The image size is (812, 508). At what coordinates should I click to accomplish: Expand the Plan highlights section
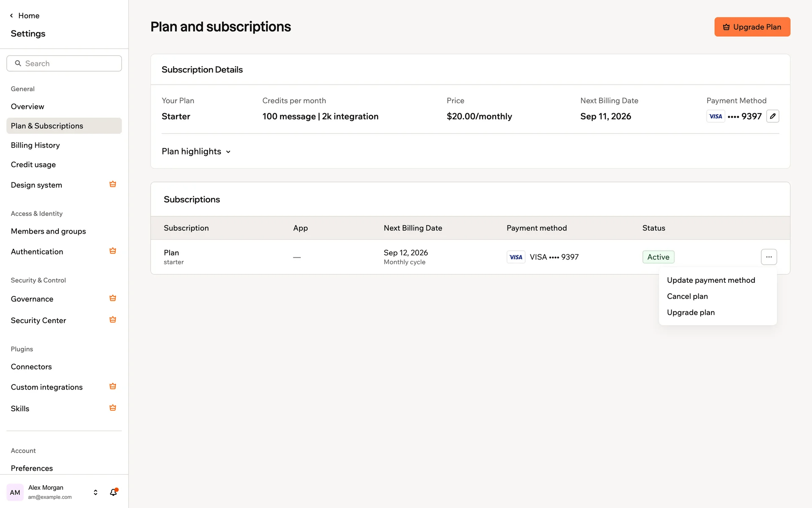coord(196,152)
